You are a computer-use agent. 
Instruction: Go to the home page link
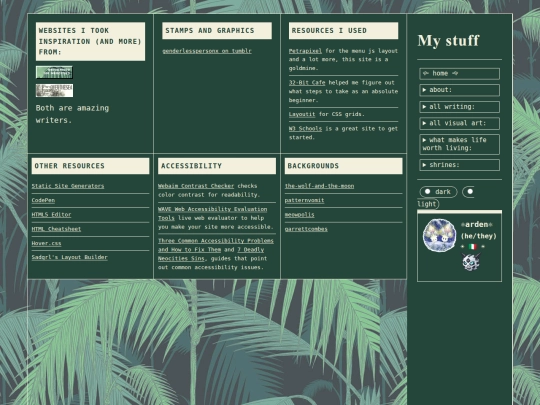point(459,74)
